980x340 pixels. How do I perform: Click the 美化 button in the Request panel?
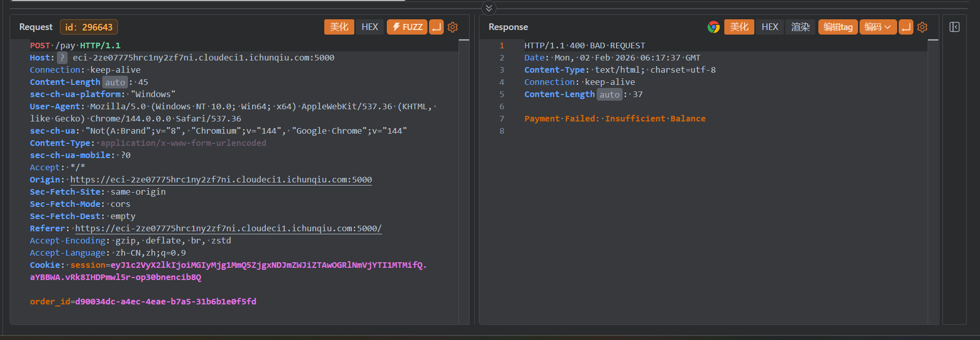[x=339, y=27]
